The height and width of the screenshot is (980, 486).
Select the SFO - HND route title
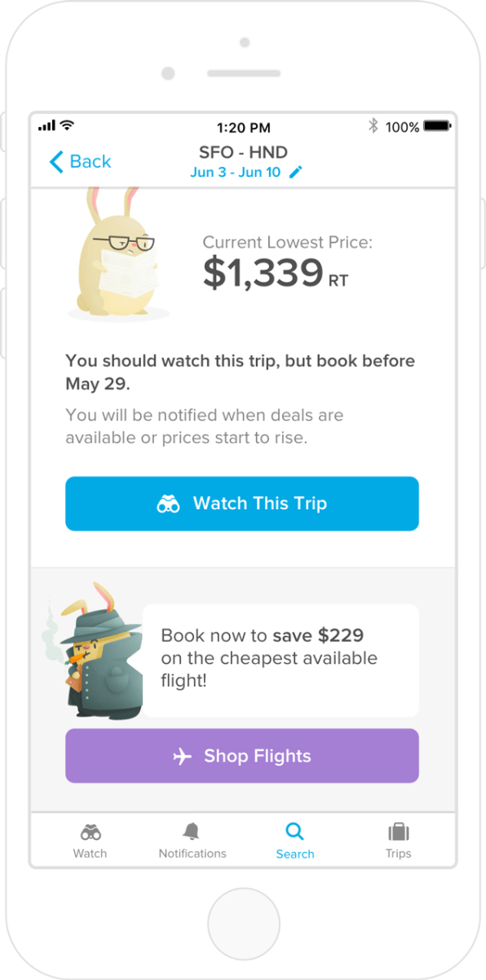[x=243, y=152]
